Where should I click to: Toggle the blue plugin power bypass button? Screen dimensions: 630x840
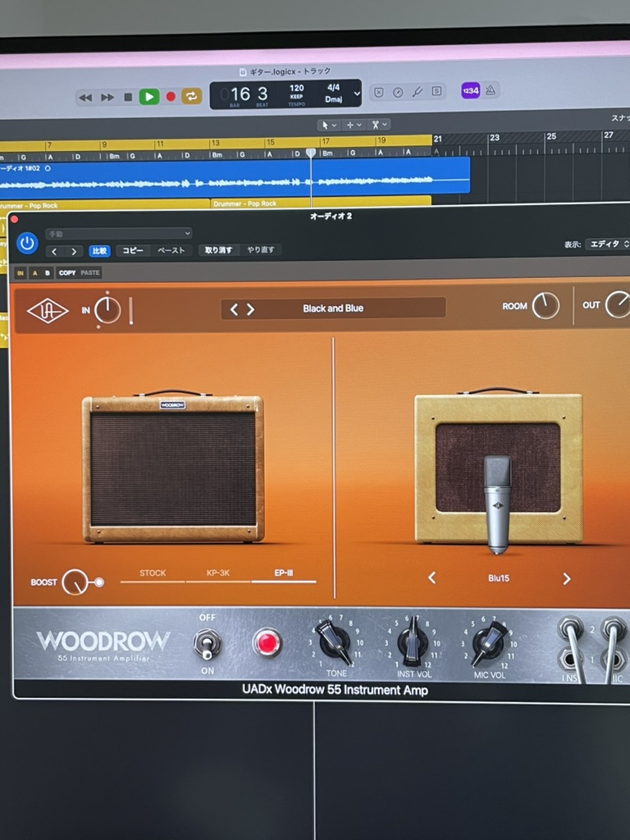pyautogui.click(x=27, y=244)
